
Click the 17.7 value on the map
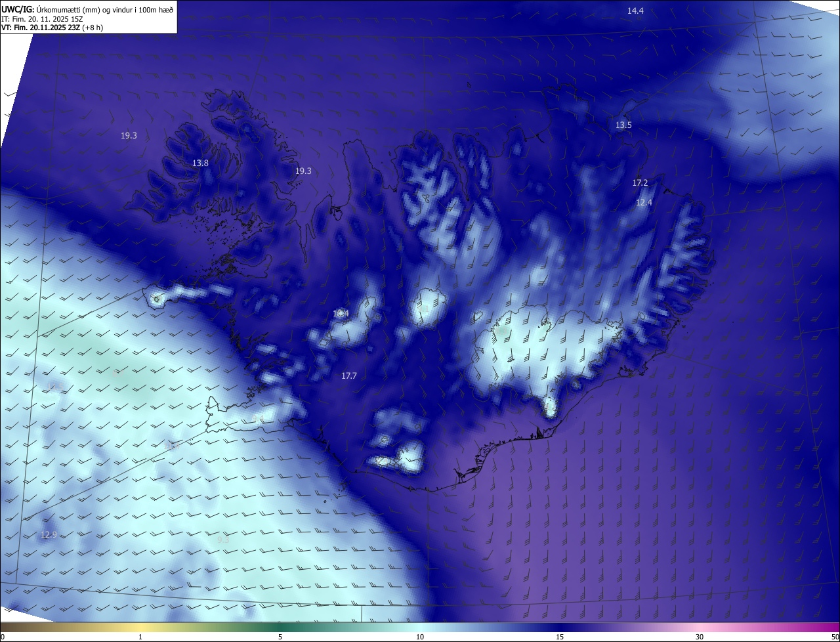349,375
